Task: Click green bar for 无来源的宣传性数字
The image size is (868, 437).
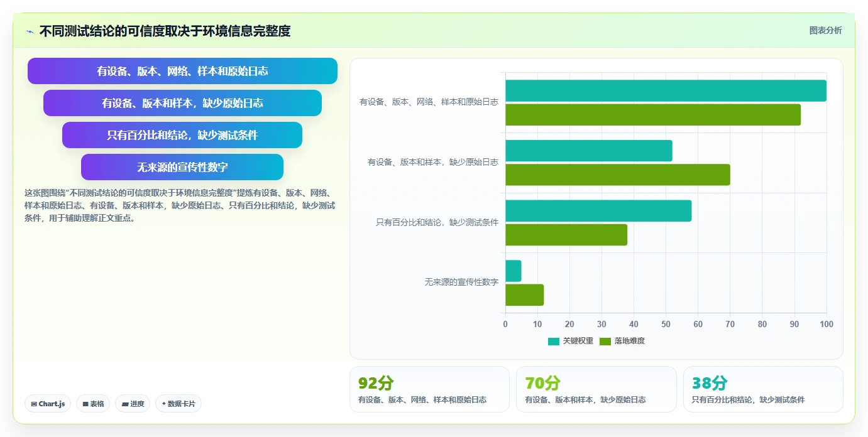Action: pos(525,295)
